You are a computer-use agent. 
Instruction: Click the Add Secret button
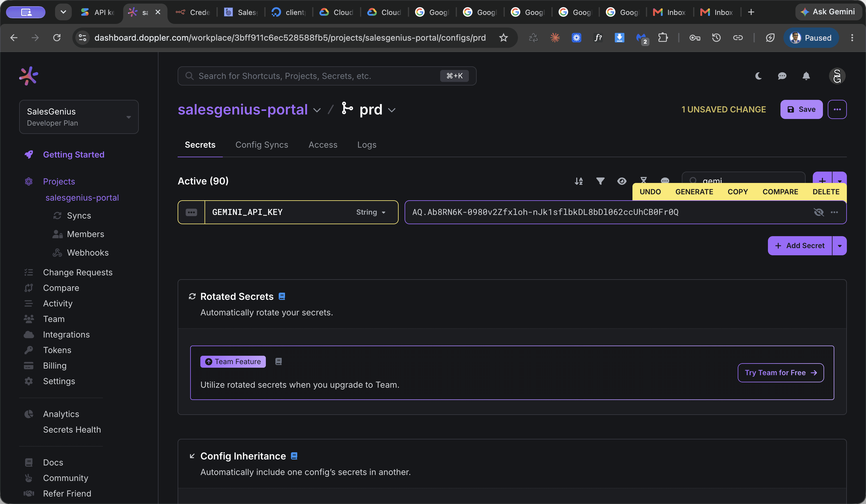[800, 246]
